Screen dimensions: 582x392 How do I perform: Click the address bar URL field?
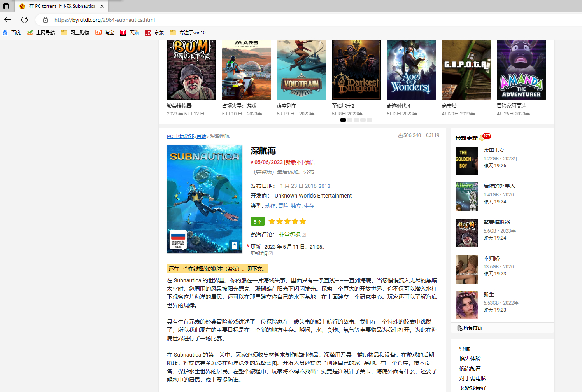[x=105, y=20]
